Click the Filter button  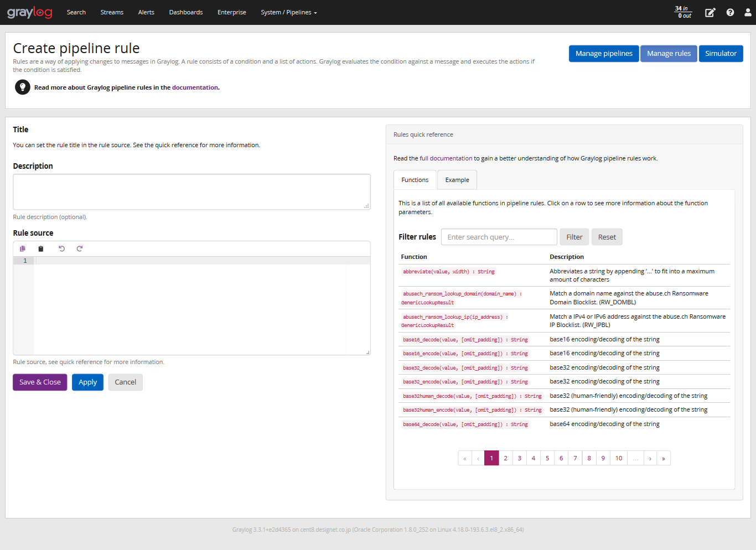pyautogui.click(x=574, y=237)
